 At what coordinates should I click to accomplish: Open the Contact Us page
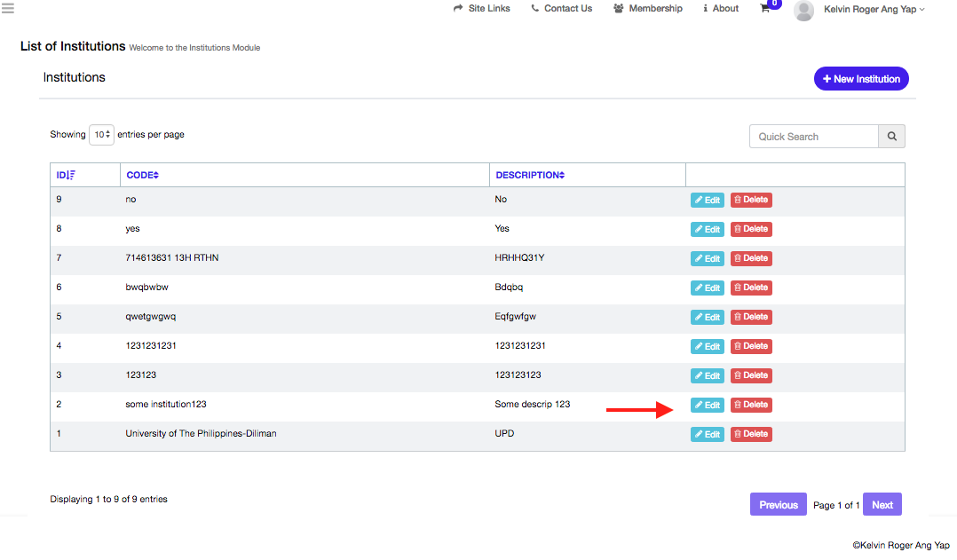[561, 9]
